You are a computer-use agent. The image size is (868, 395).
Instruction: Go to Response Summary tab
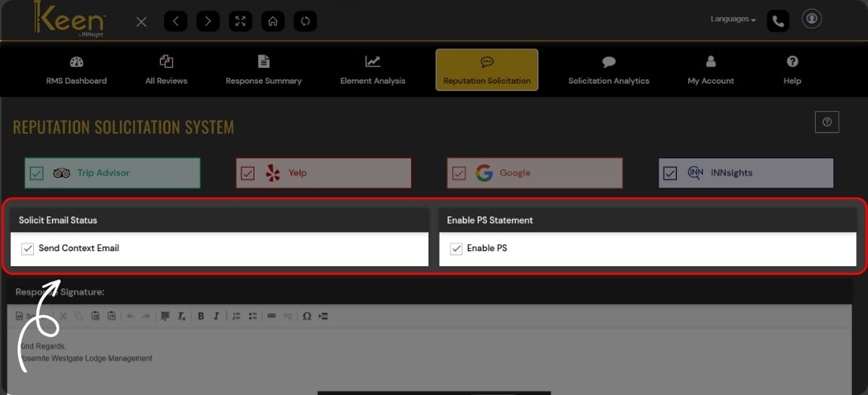pos(264,70)
